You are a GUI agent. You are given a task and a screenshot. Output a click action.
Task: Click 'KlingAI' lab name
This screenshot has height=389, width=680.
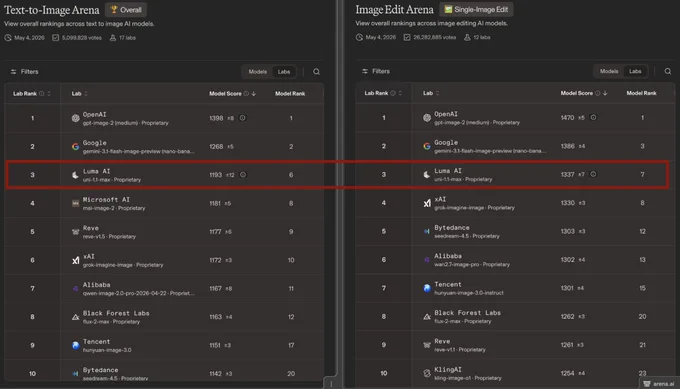tap(448, 369)
